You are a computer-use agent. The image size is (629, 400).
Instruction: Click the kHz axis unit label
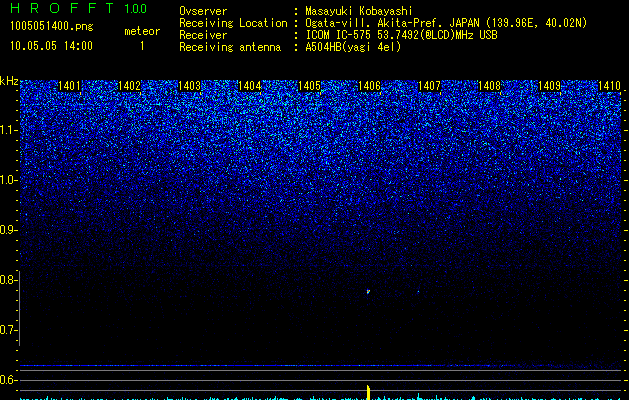click(9, 81)
